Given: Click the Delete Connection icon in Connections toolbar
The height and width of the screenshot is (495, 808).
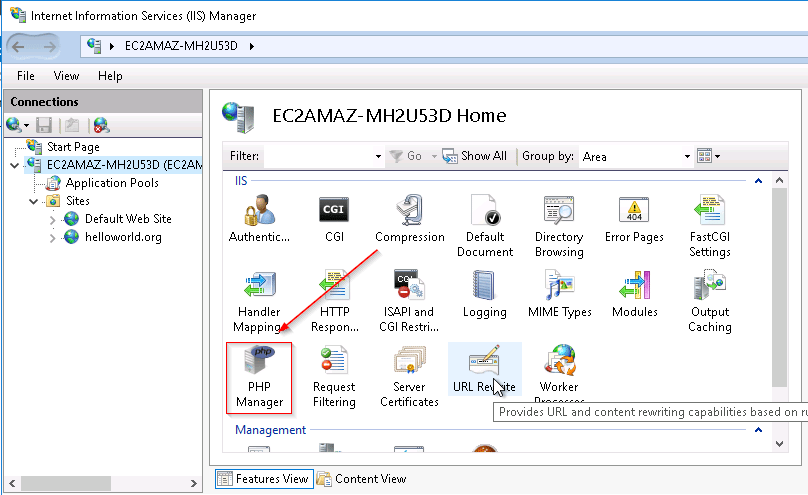Looking at the screenshot, I should pos(102,125).
